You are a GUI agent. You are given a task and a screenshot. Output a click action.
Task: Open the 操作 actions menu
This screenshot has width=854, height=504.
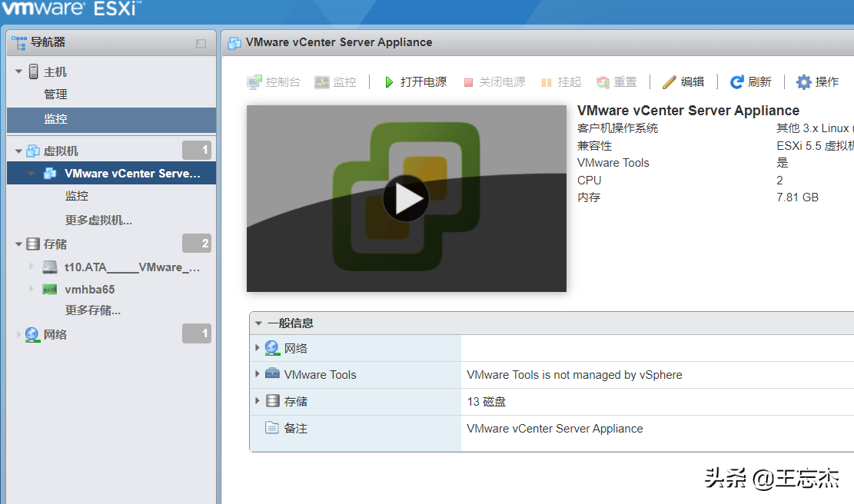point(818,82)
